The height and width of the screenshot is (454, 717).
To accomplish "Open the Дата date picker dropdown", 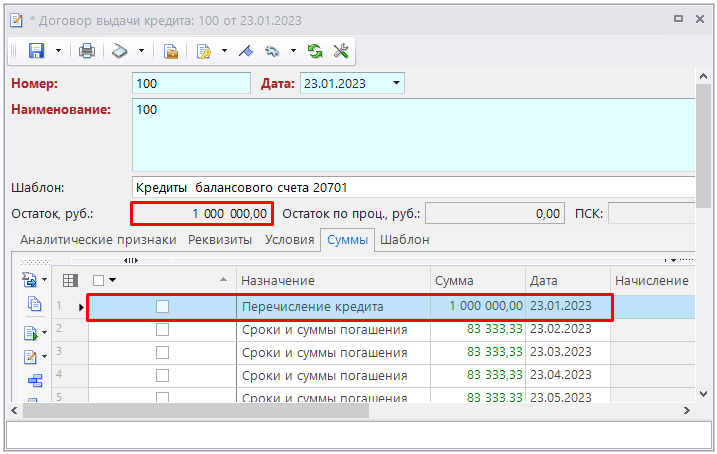I will [x=396, y=84].
